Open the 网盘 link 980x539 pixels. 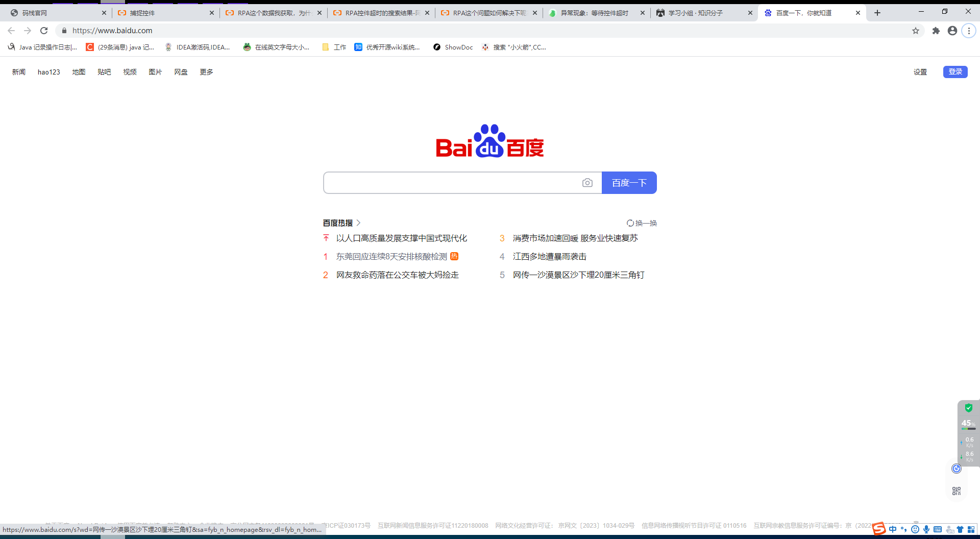pyautogui.click(x=181, y=72)
